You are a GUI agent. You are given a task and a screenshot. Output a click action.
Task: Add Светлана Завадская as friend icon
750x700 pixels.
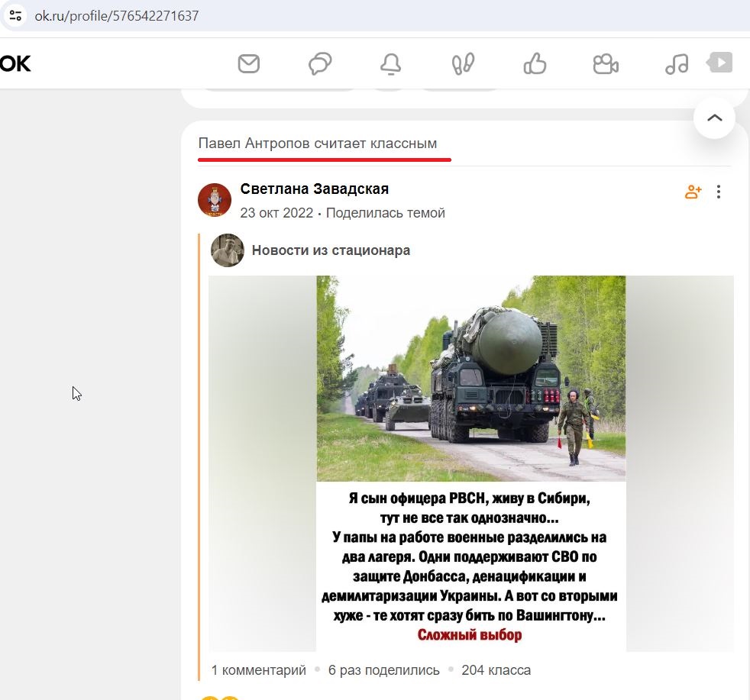pyautogui.click(x=693, y=192)
